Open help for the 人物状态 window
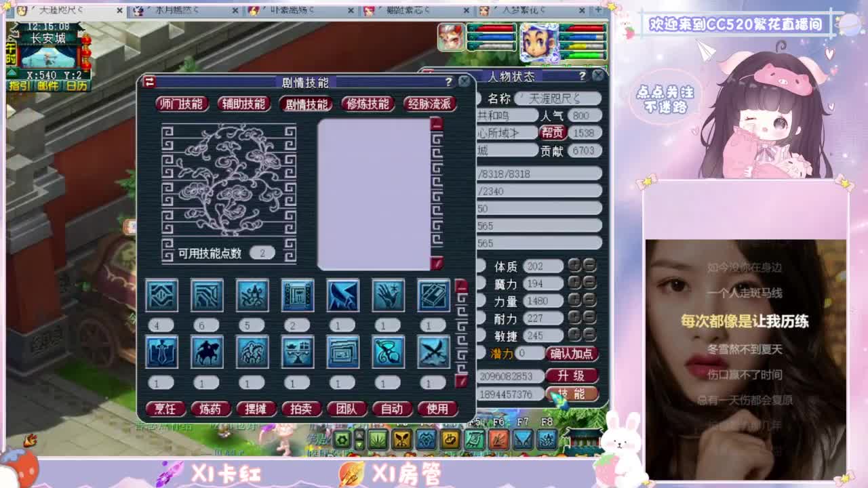The height and width of the screenshot is (488, 868). coord(582,76)
